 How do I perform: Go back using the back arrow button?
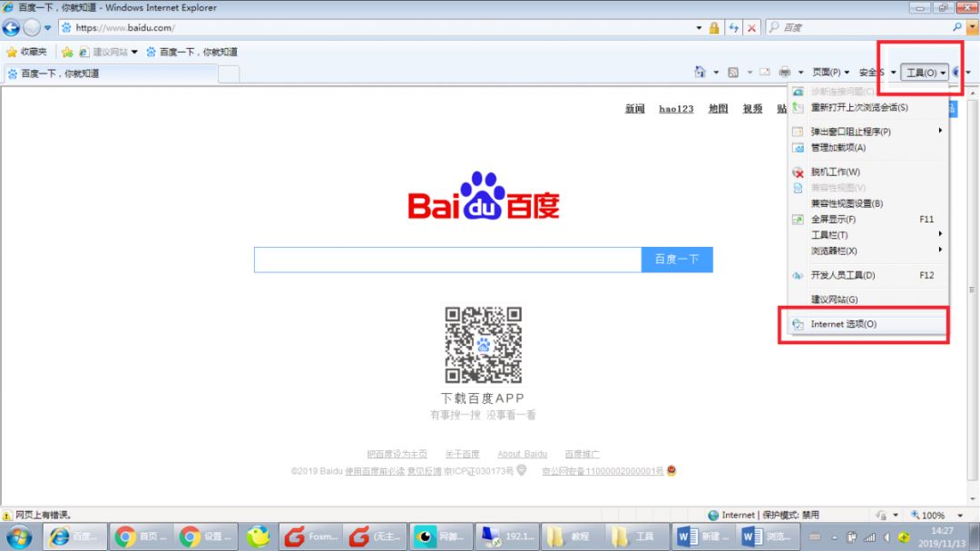point(11,27)
